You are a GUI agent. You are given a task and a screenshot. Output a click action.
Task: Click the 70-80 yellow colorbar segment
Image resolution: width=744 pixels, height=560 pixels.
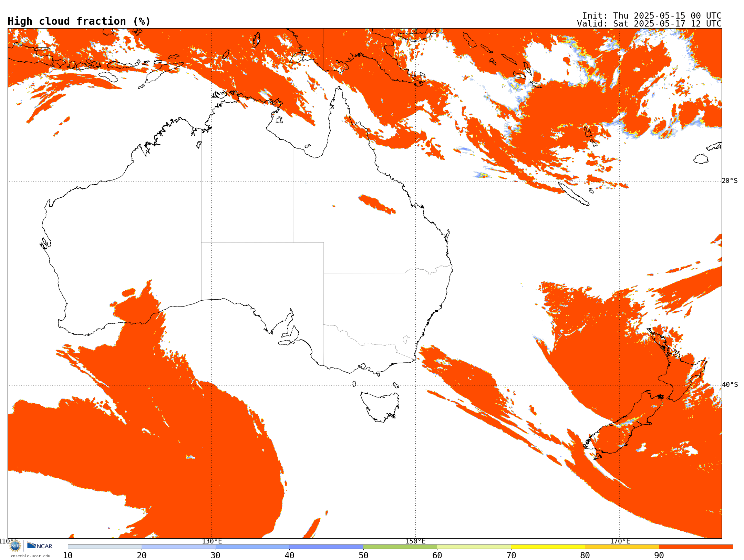pos(548,547)
